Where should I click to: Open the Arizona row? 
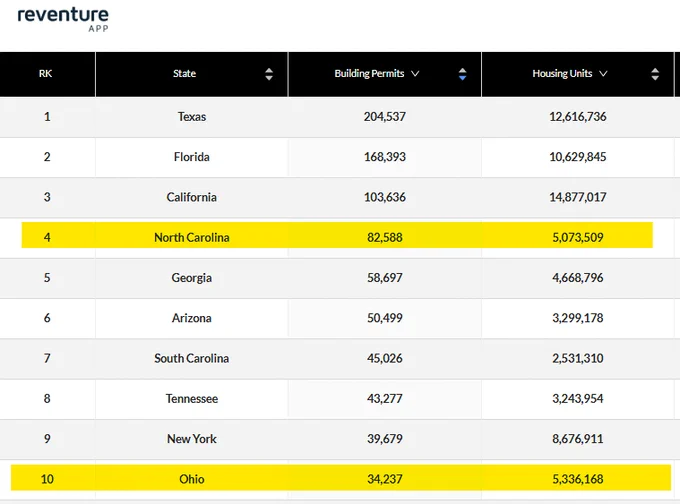(x=340, y=318)
